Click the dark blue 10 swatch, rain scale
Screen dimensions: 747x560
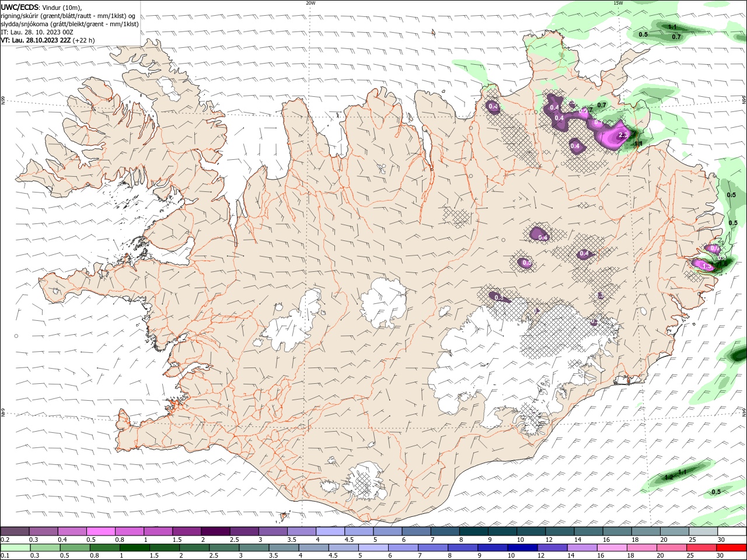pos(522,547)
